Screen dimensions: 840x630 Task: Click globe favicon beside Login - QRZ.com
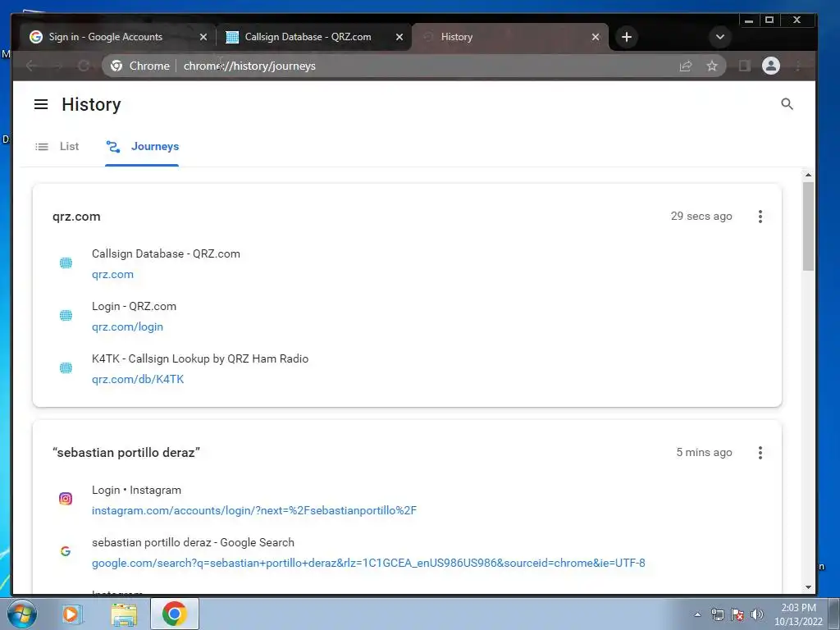pos(66,316)
